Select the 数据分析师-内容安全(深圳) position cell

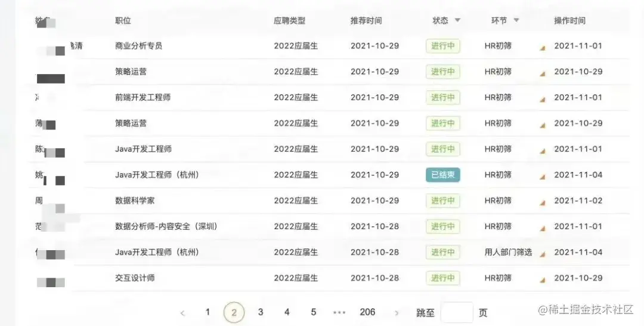click(167, 226)
